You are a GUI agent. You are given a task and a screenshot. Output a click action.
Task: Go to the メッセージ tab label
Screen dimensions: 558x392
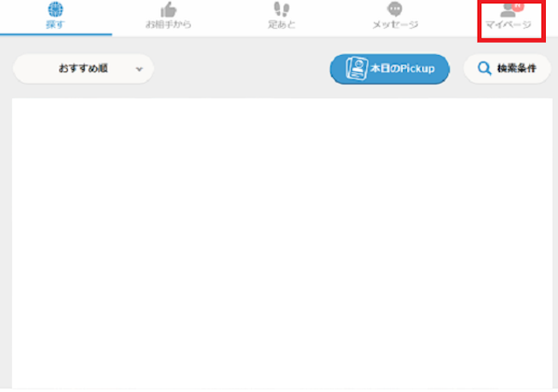[395, 24]
